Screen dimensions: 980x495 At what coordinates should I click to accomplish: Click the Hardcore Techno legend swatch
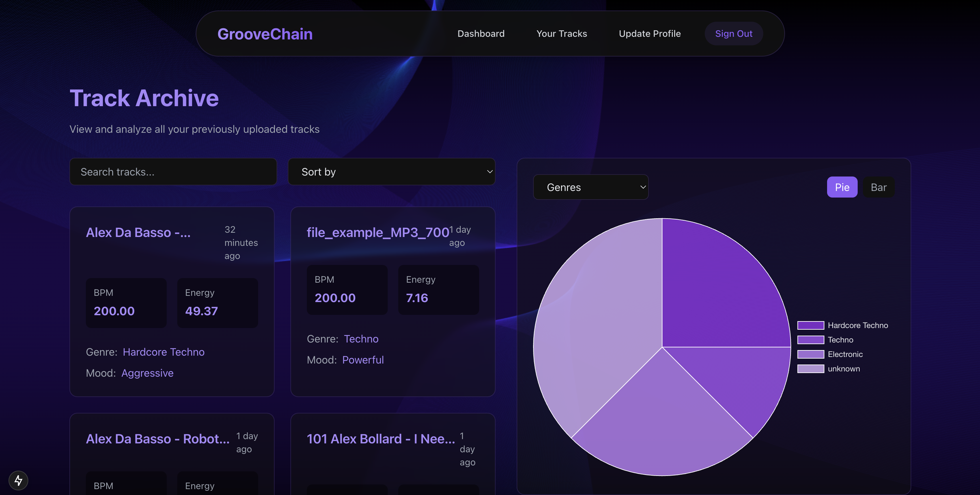coord(810,325)
